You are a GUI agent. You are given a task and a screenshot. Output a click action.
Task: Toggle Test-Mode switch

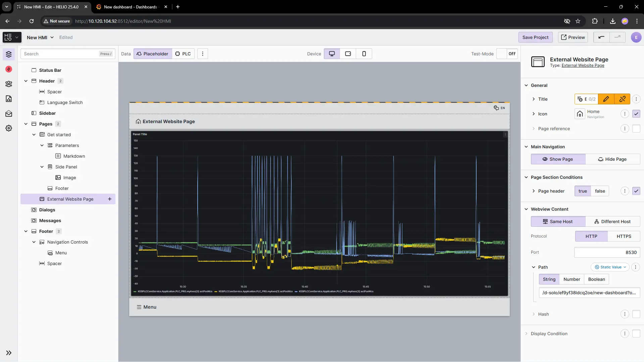507,54
